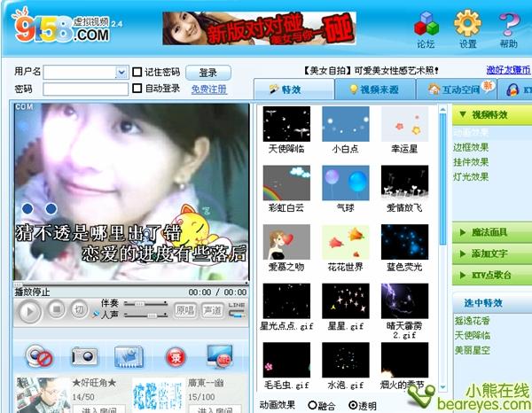
Task: Open the help (帮助) question mark icon
Action: point(508,28)
